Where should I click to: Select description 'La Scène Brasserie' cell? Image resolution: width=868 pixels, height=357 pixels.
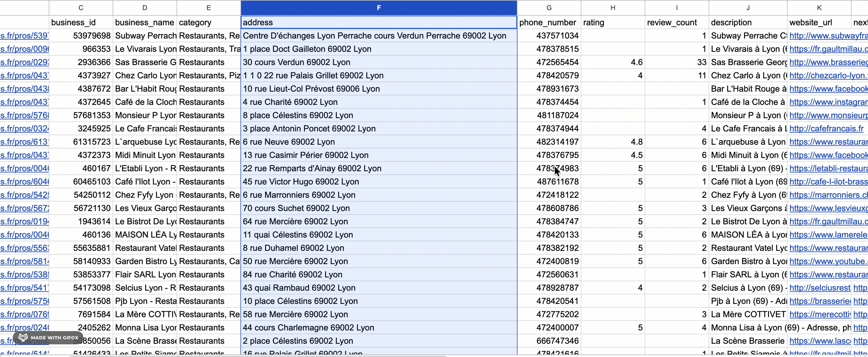[748, 341]
